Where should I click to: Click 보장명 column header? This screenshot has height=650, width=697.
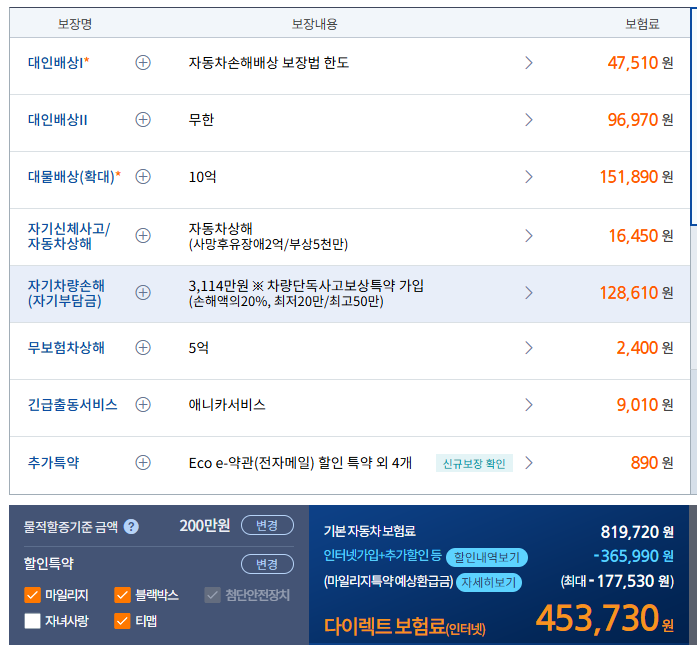(75, 24)
